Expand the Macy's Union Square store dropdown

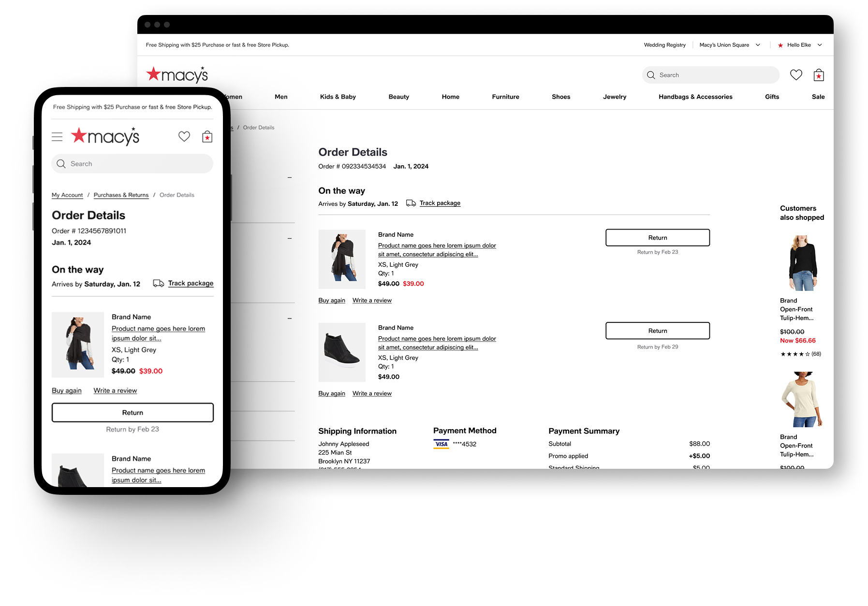(730, 45)
